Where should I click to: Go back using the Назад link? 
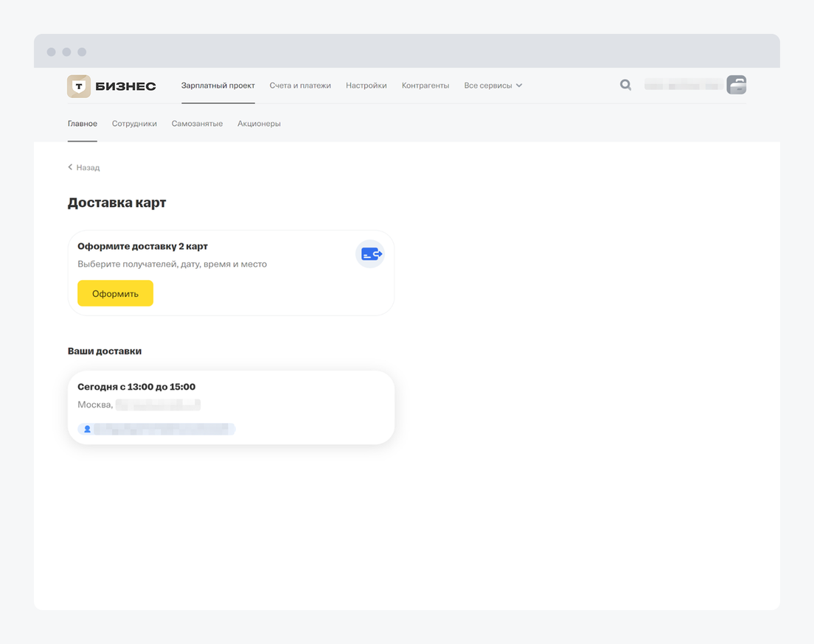click(x=84, y=168)
